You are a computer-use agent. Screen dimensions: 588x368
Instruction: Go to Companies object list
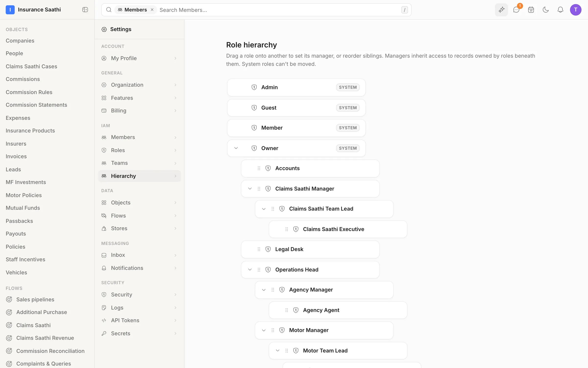tap(20, 40)
